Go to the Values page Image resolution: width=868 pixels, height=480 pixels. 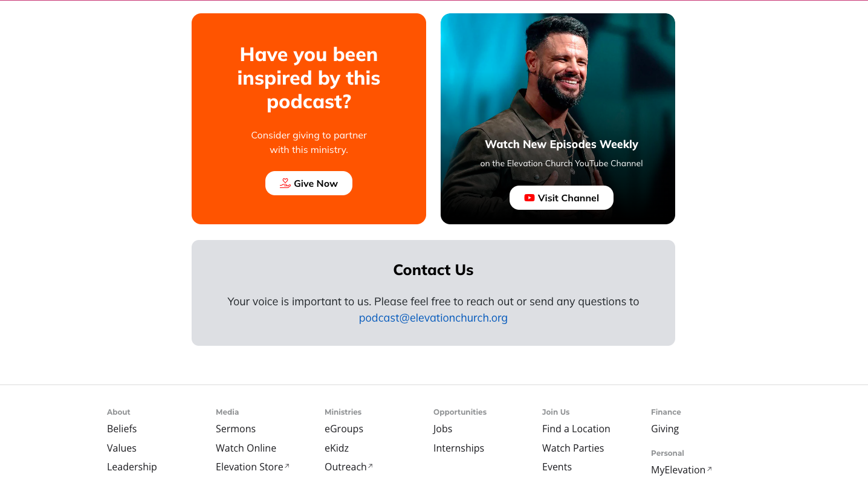[x=121, y=448]
